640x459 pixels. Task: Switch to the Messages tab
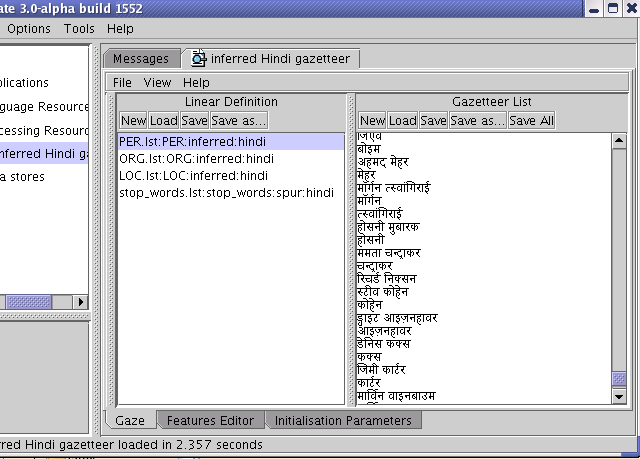pos(140,59)
